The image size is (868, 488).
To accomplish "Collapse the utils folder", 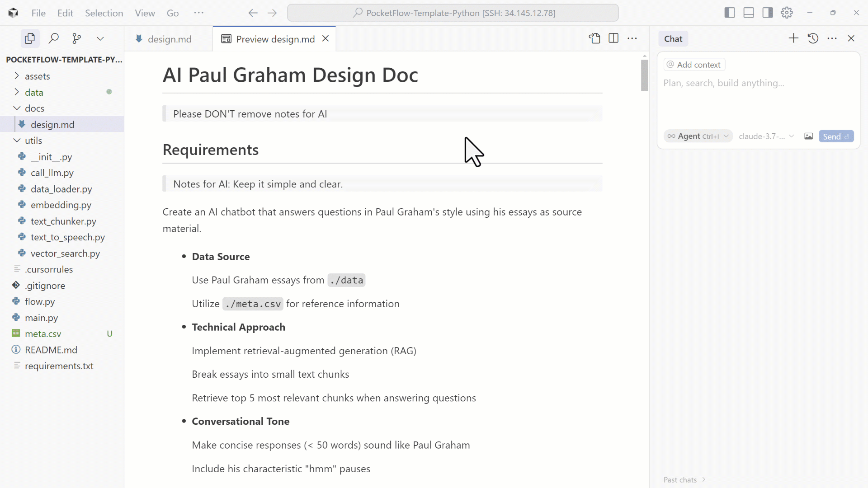I will [17, 141].
